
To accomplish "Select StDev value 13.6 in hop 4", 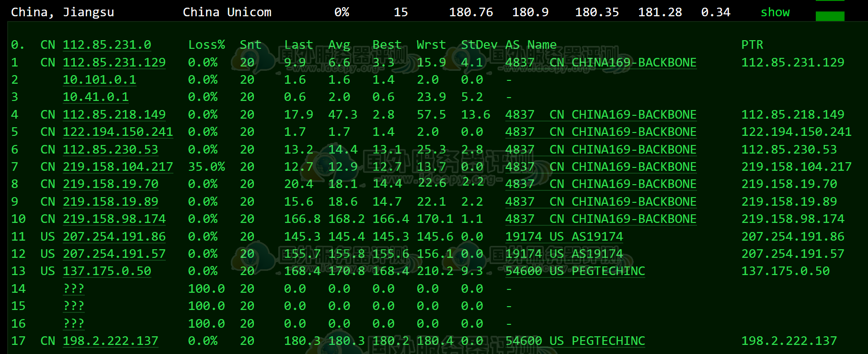I will coord(476,115).
